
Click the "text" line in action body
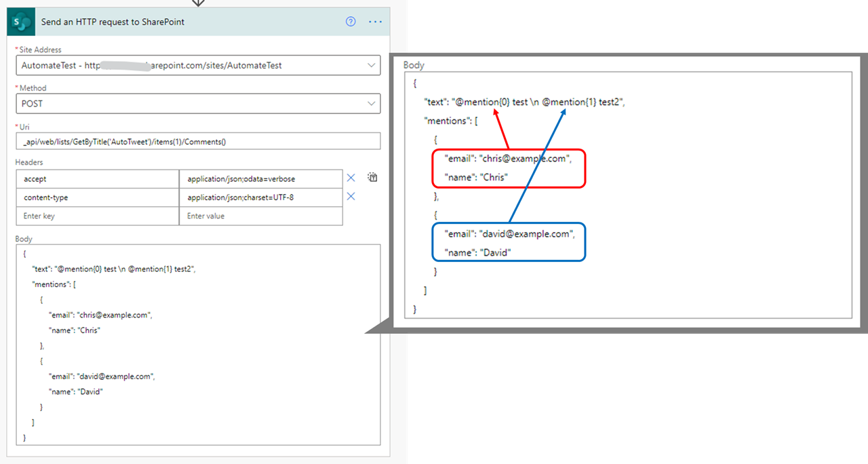(x=114, y=269)
